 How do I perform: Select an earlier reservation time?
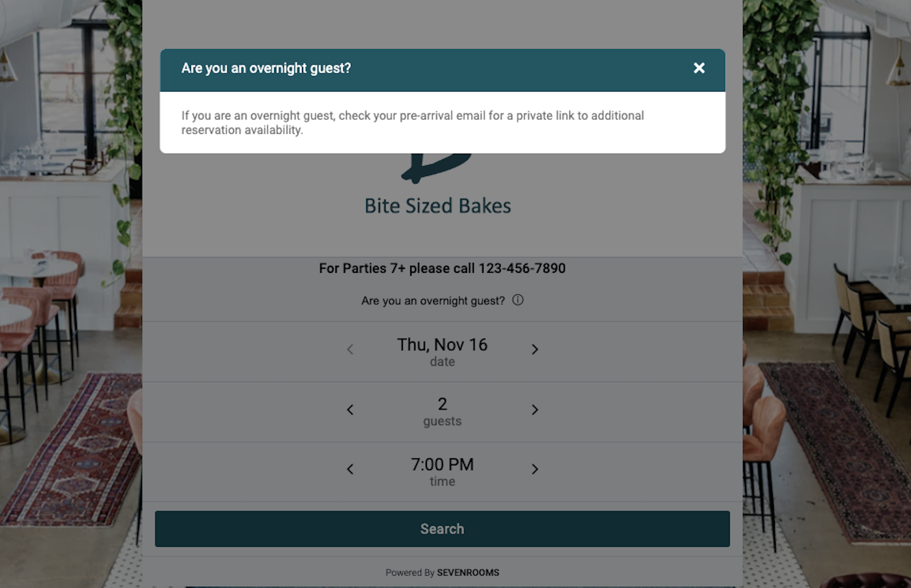[x=350, y=470]
